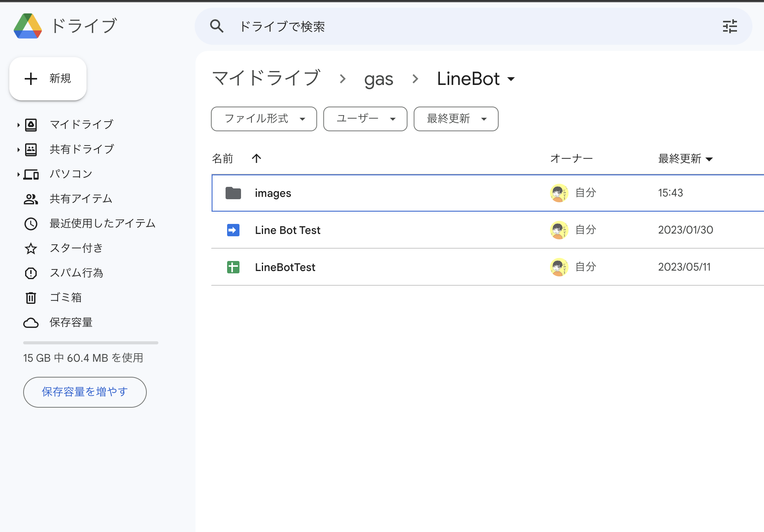Viewport: 764px width, 532px height.
Task: Click the 保存容量 cloud icon
Action: tap(31, 323)
